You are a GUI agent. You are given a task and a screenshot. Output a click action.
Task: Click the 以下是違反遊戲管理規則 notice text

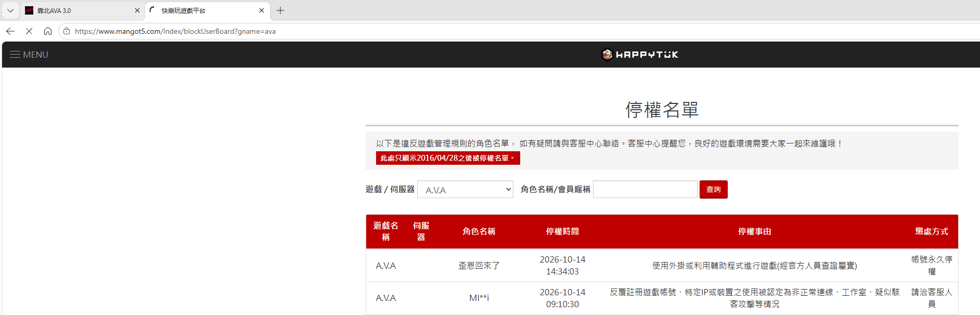coord(609,143)
